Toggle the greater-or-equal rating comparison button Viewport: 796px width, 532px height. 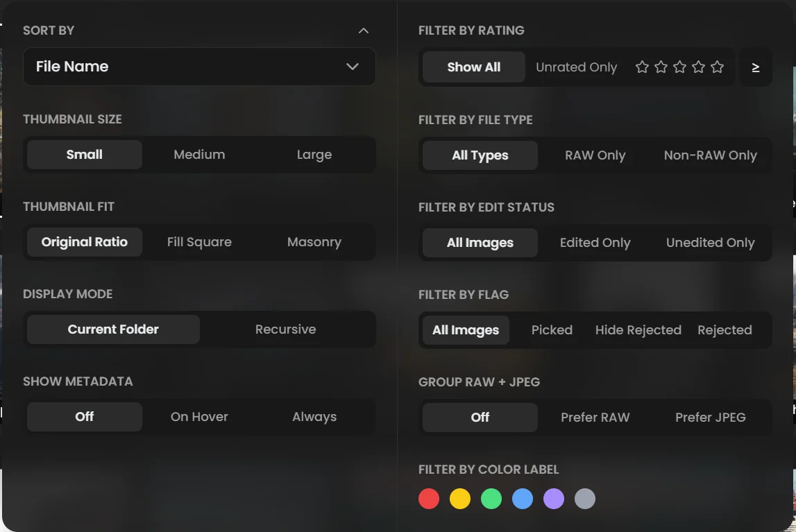click(755, 67)
